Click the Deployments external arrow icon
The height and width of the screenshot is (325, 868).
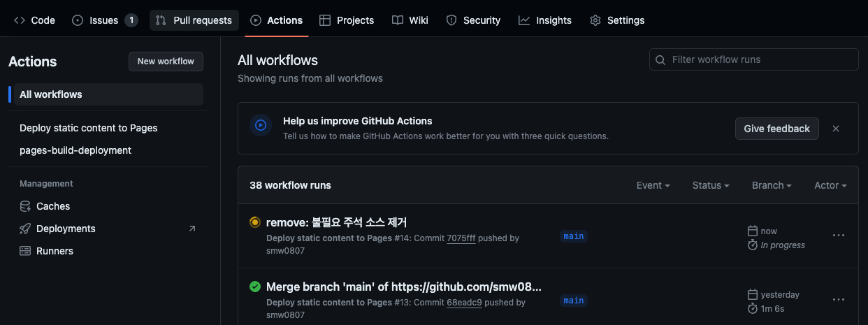(x=192, y=229)
